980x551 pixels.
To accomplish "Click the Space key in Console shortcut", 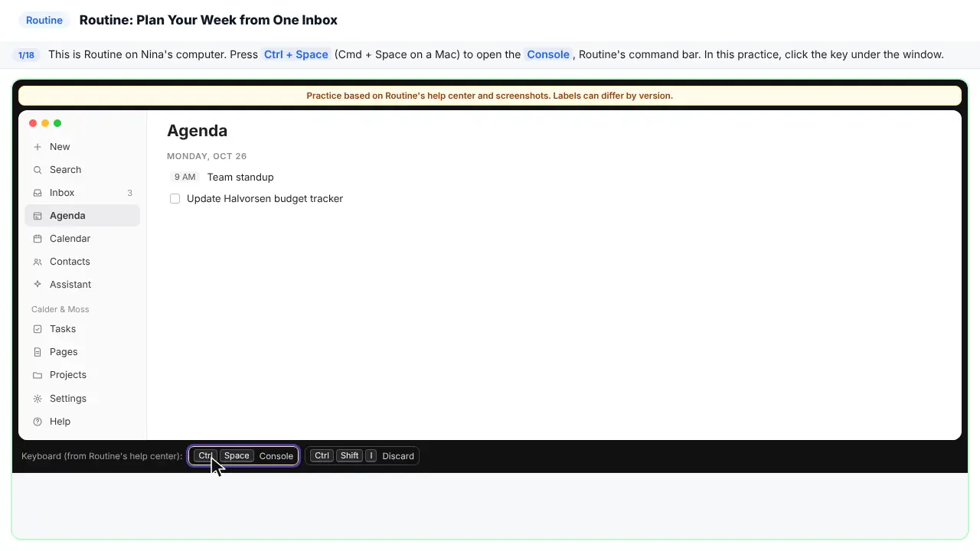I will tap(237, 456).
